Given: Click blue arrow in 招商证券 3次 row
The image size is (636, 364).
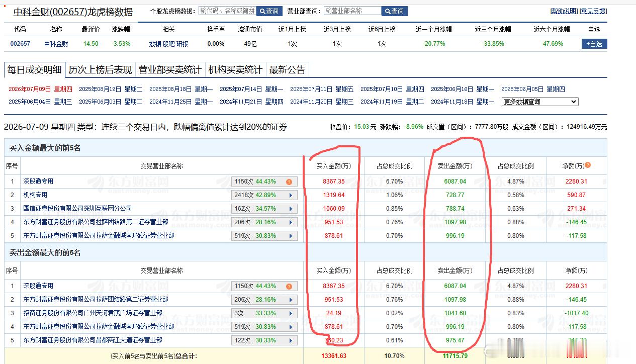Looking at the screenshot, I should (x=291, y=313).
